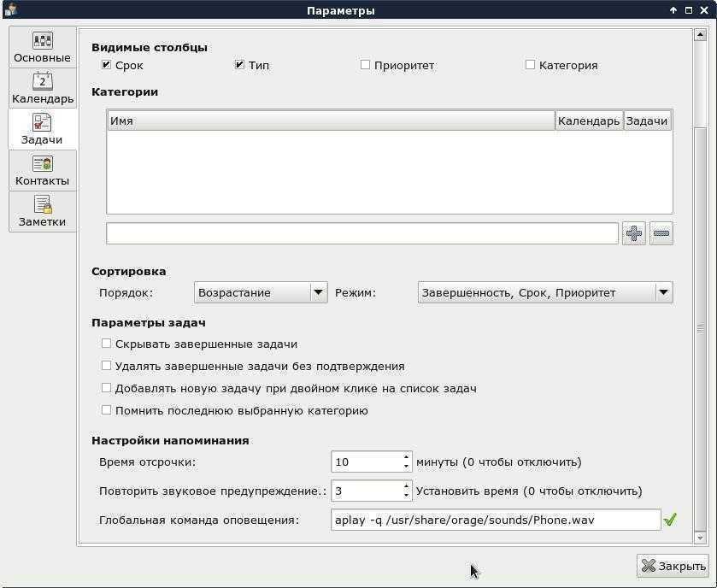This screenshot has height=588, width=717.
Task: Click the scrollbar up arrow
Action: 700,35
